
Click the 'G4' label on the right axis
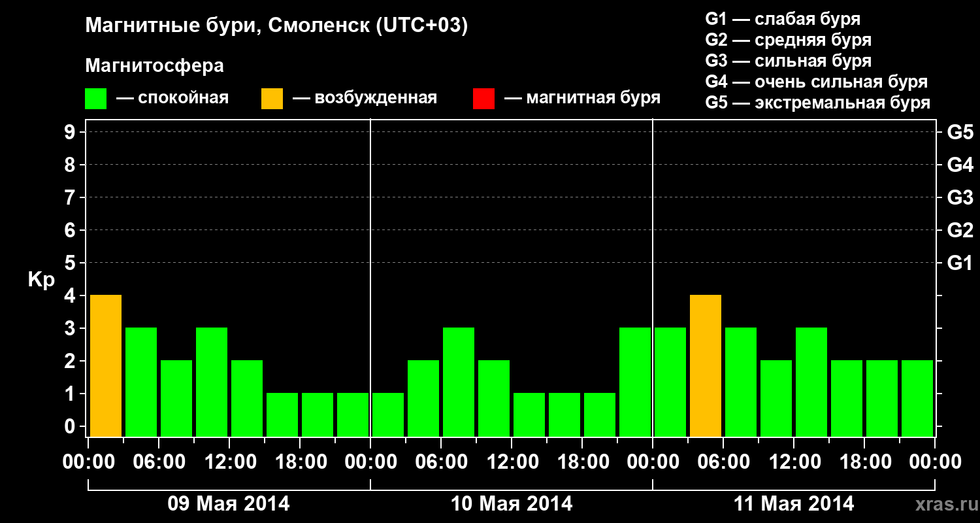click(960, 165)
